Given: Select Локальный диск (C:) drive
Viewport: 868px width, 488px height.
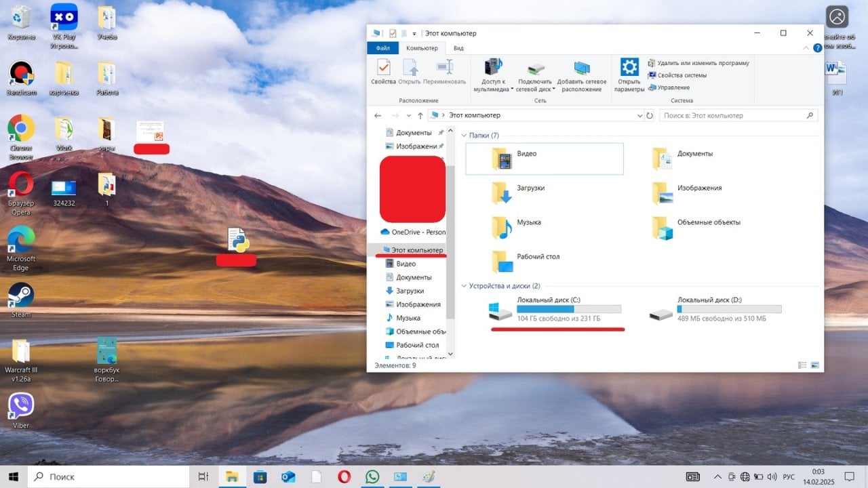Looking at the screenshot, I should (x=549, y=309).
